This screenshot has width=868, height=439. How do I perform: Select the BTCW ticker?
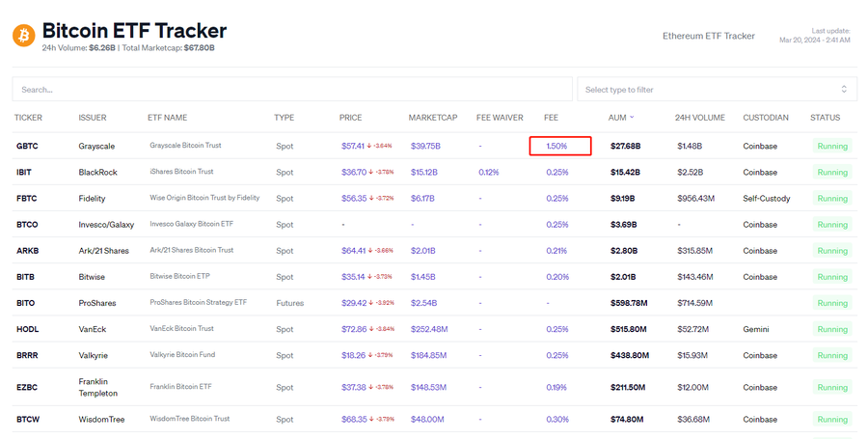pyautogui.click(x=28, y=419)
